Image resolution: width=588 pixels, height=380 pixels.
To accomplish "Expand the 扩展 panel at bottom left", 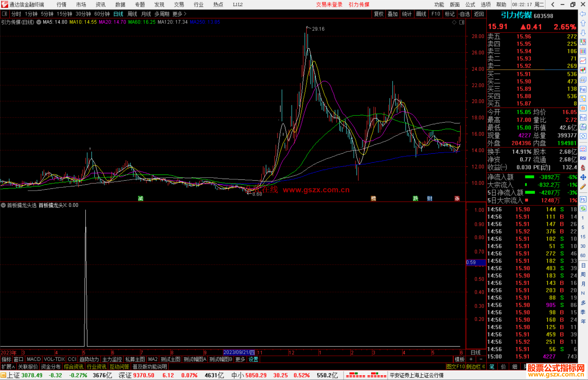I will [x=8, y=367].
